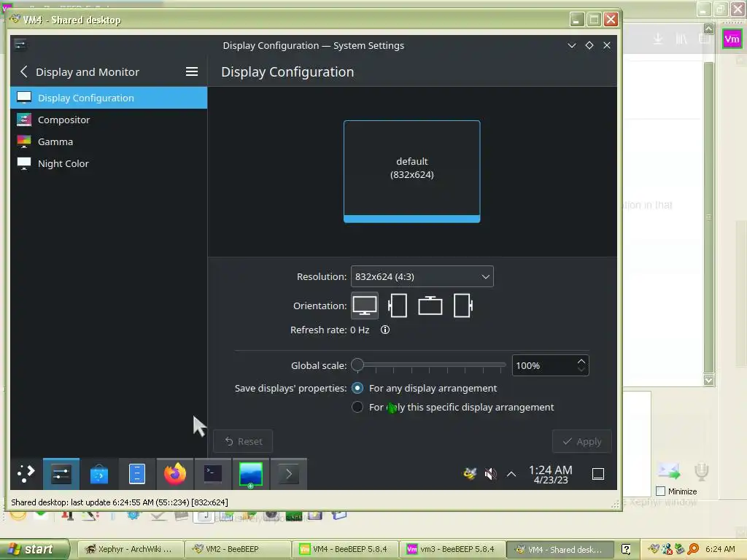
Task: Click the Global scale slider handle
Action: [x=357, y=365]
